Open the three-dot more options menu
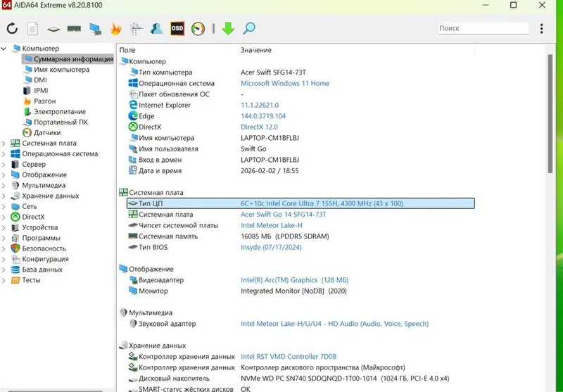Viewport: 563px width, 392px height. point(541,28)
